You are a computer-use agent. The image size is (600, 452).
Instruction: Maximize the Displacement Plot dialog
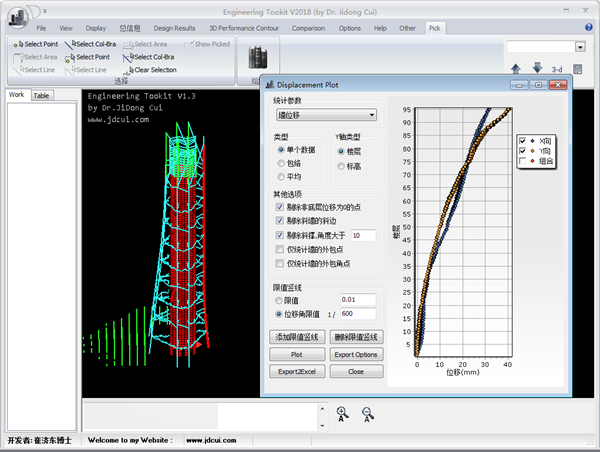(538, 85)
